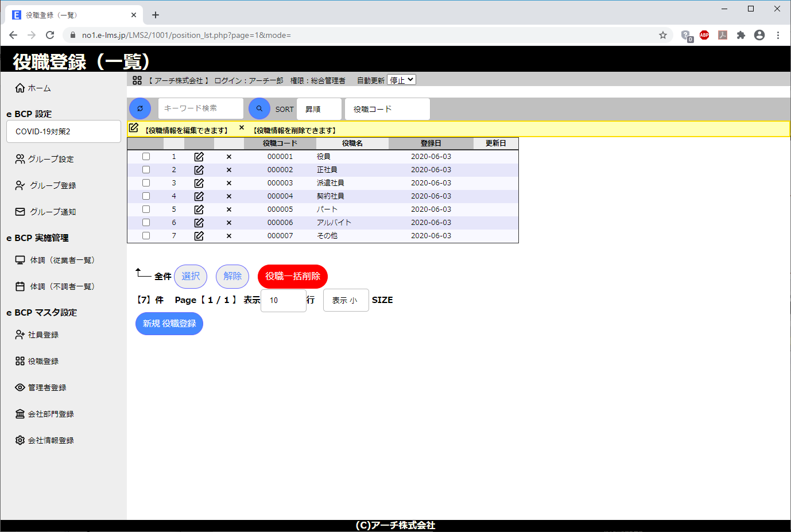Click the grid icon beside company name
Viewport: 791px width, 532px height.
137,80
